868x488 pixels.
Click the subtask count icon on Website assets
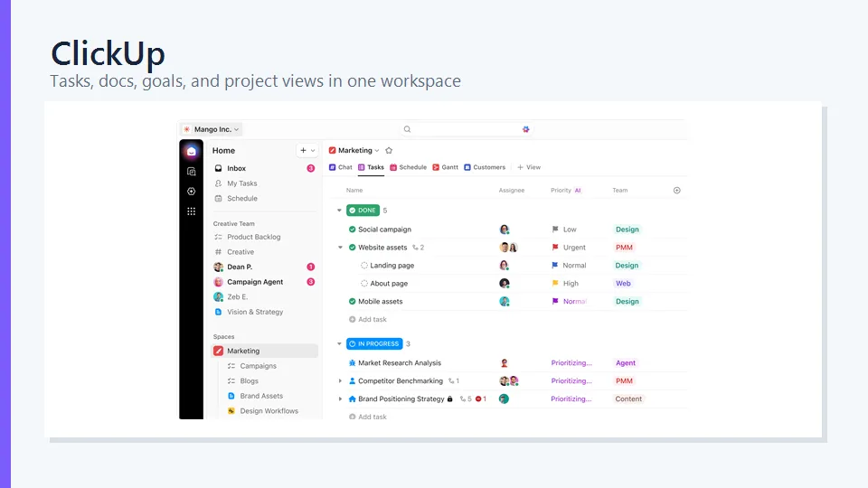[x=415, y=248]
